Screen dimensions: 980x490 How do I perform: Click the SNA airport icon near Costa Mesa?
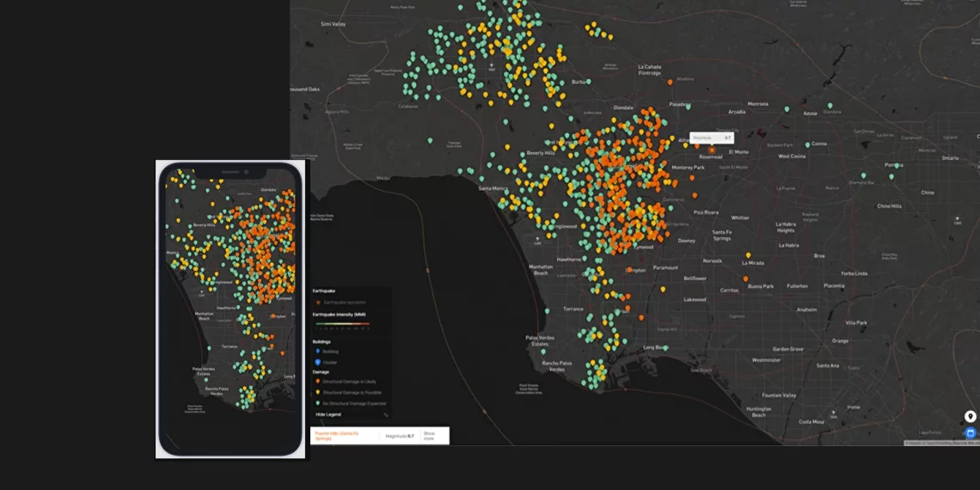point(833,413)
